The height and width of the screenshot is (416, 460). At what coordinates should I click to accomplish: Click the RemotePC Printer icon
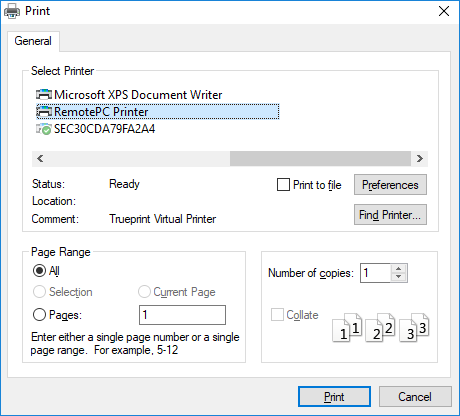pos(44,112)
